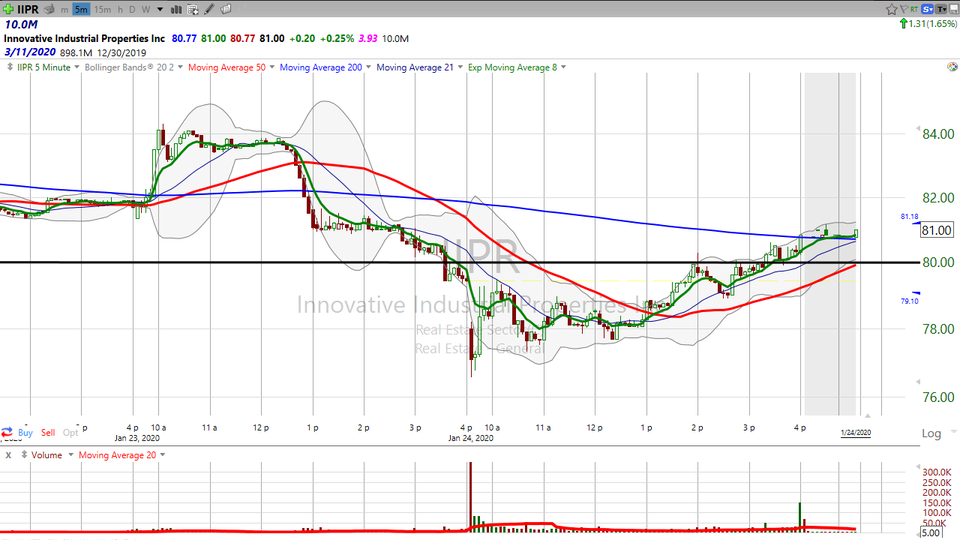Click the X to close Volume pane
The width and height of the screenshot is (960, 540).
9,455
